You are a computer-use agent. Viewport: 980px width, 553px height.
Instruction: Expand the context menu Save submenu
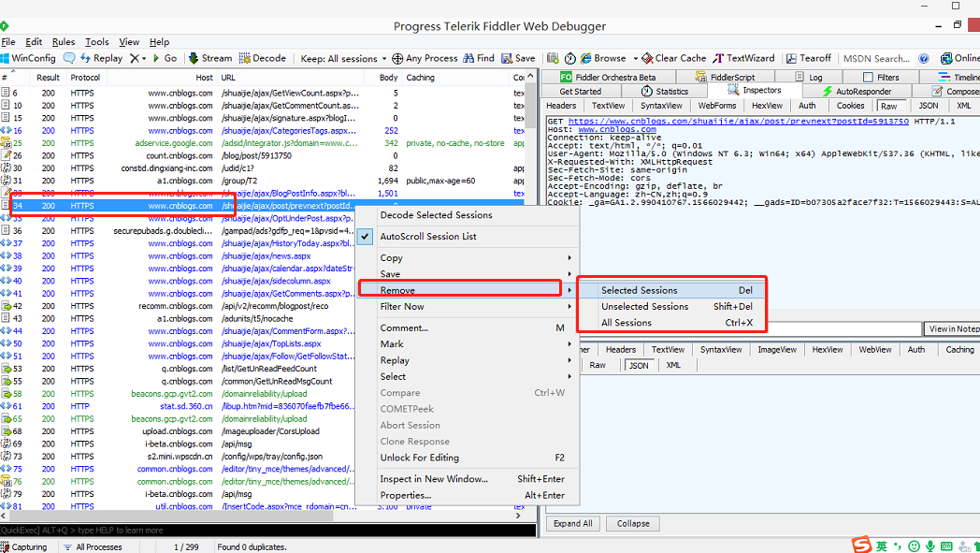468,274
